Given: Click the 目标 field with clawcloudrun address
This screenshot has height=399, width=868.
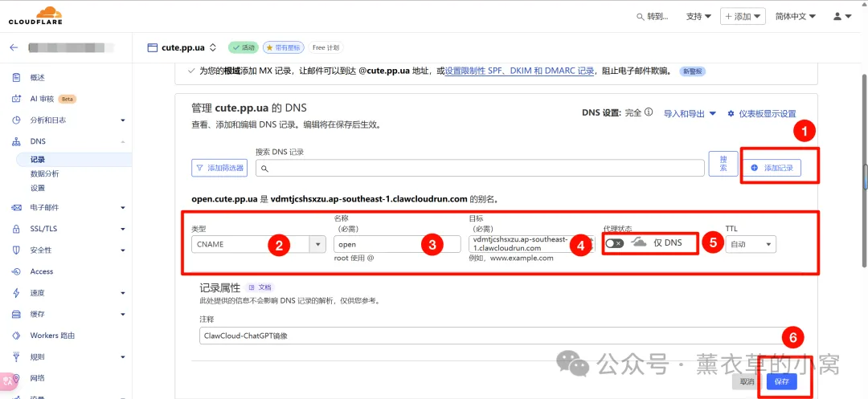Looking at the screenshot, I should click(x=531, y=244).
